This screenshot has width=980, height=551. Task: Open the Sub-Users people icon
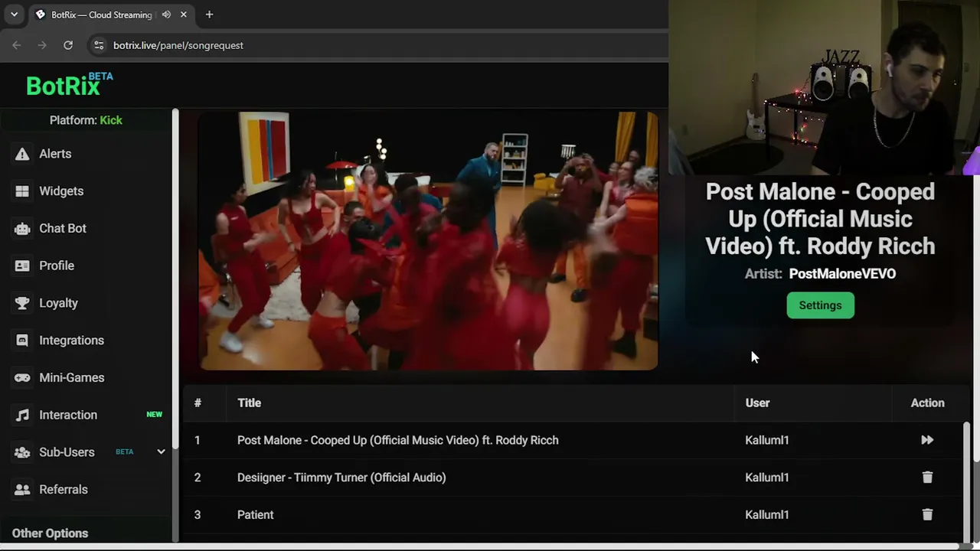22,452
